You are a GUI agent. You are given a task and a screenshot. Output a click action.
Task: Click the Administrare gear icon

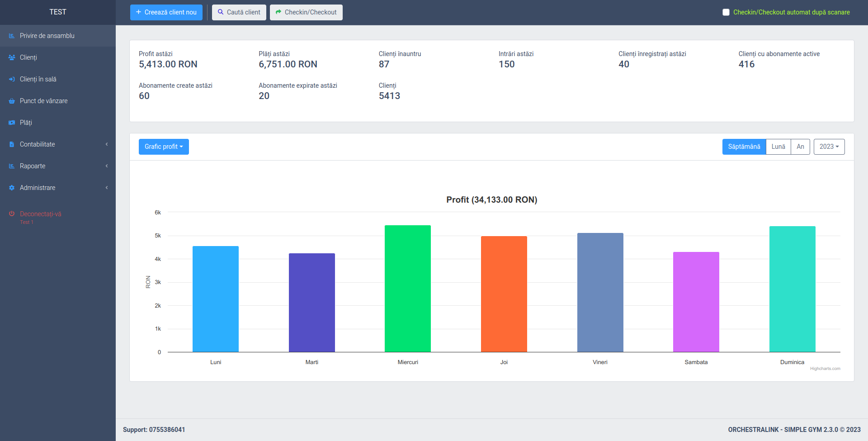click(x=12, y=188)
